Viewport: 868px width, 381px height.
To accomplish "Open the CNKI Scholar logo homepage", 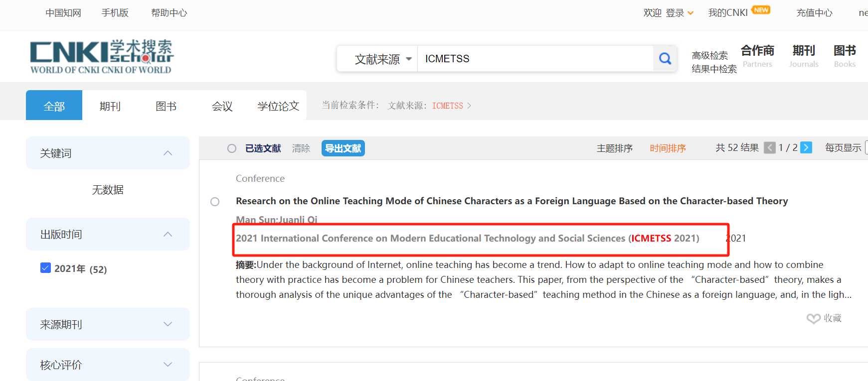I will 102,57.
